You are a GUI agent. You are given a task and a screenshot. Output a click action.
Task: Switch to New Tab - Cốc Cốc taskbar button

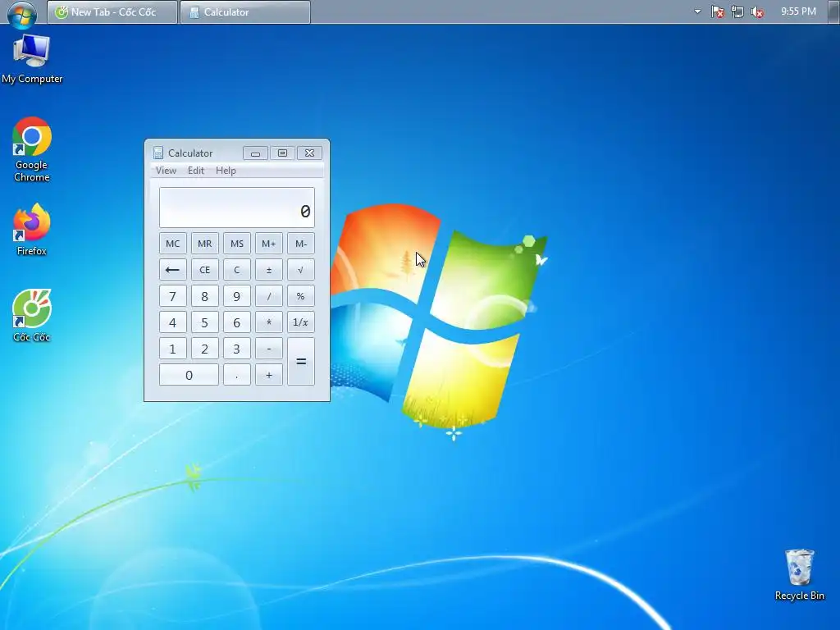click(112, 11)
